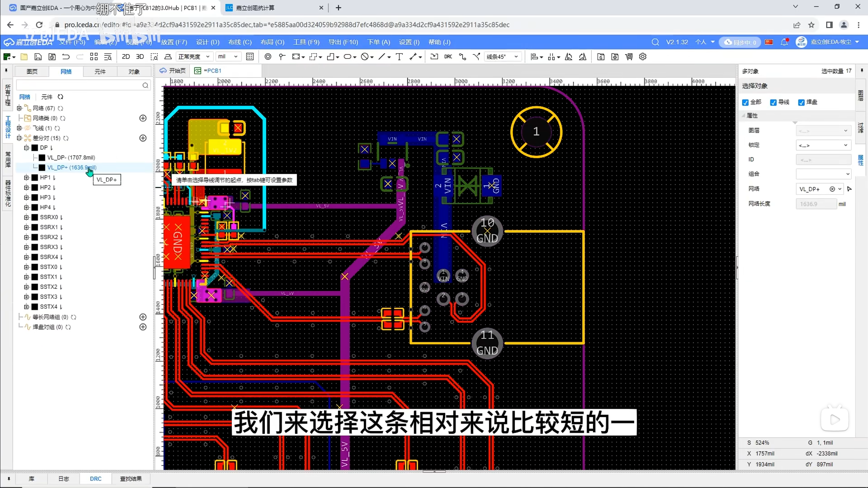
Task: Toggle the 导线 checkbox
Action: coord(773,102)
